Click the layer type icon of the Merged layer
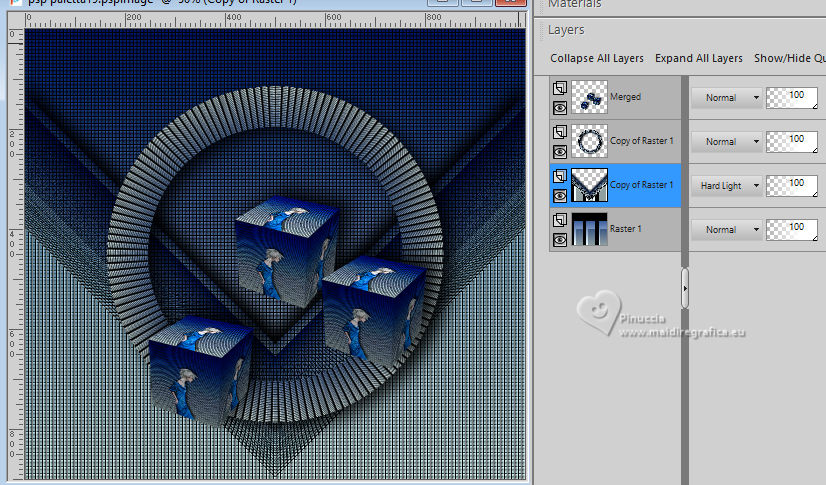The height and width of the screenshot is (485, 826). tap(559, 88)
